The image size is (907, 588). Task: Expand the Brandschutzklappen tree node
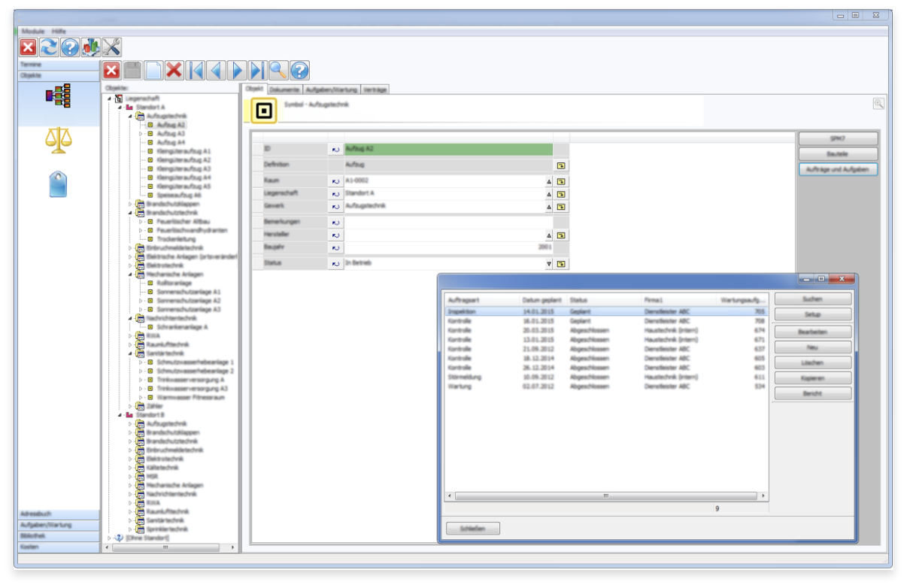(129, 204)
